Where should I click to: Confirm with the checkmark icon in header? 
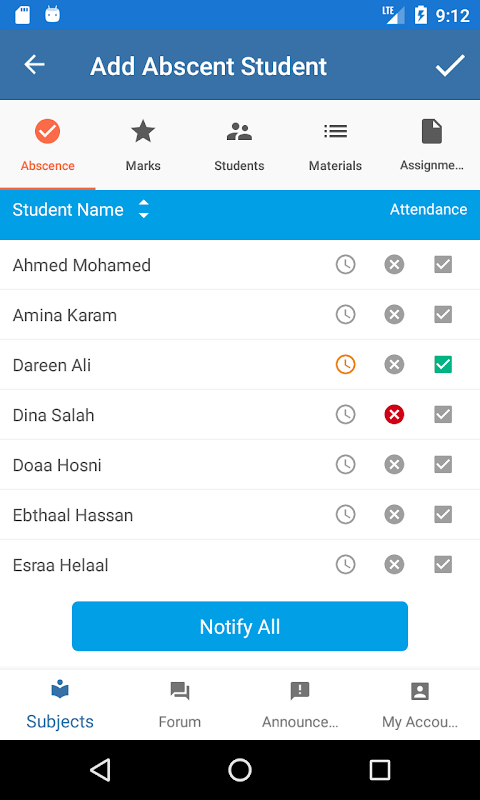tap(450, 65)
